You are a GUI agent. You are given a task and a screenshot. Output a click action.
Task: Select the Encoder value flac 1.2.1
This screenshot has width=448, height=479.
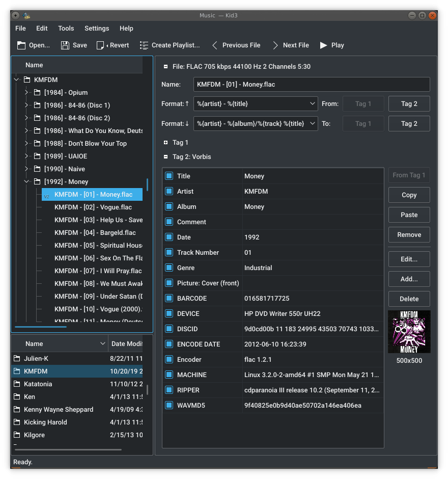[258, 360]
